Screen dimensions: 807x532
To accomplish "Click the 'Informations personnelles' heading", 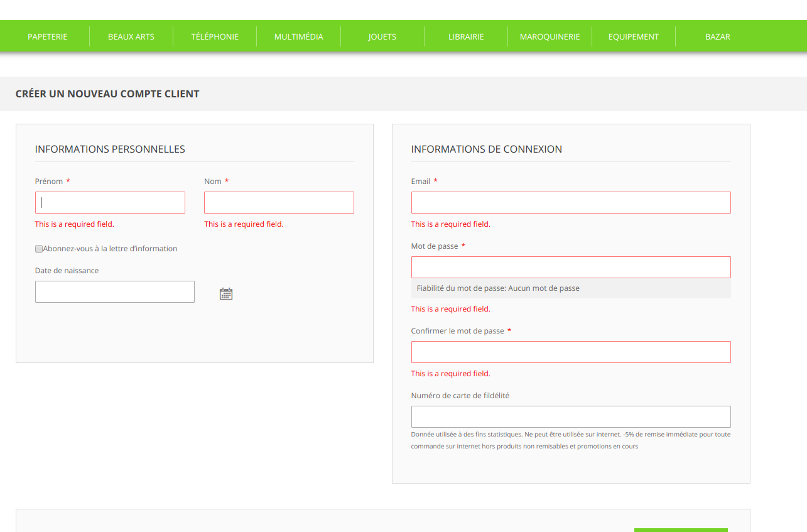I will tap(110, 149).
